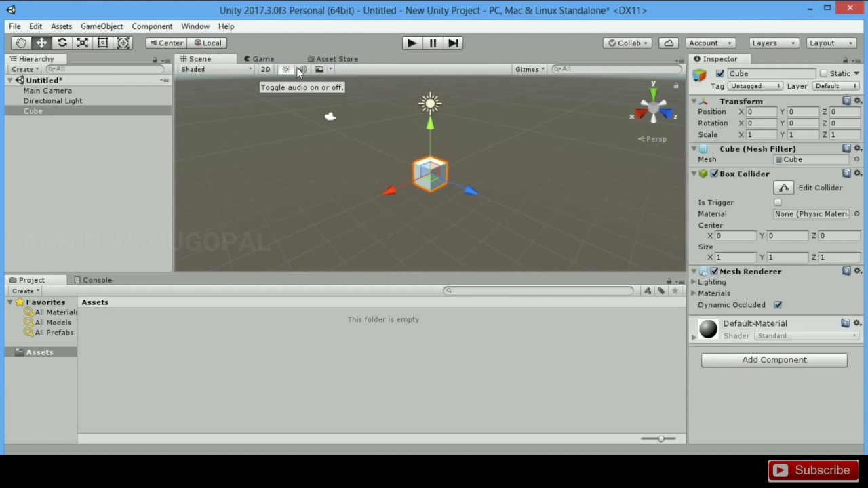This screenshot has width=868, height=488.
Task: Click the Add Component button
Action: 774,360
